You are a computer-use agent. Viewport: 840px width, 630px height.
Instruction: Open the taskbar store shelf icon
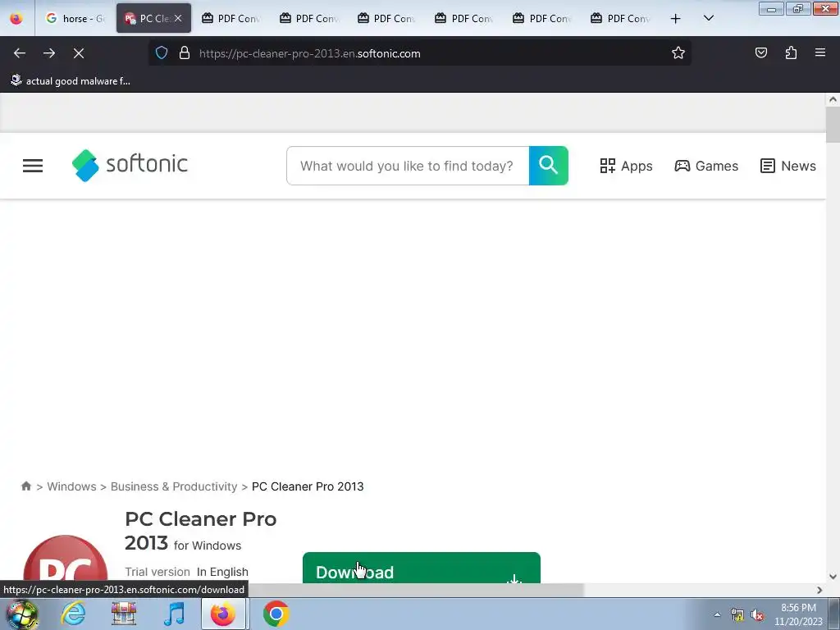pos(124,614)
